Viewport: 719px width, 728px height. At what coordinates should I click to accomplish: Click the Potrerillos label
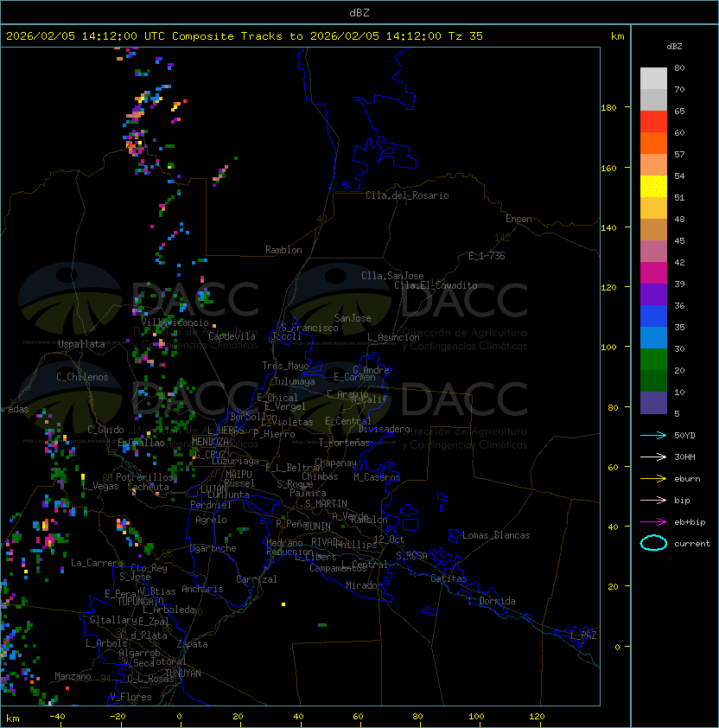click(144, 477)
